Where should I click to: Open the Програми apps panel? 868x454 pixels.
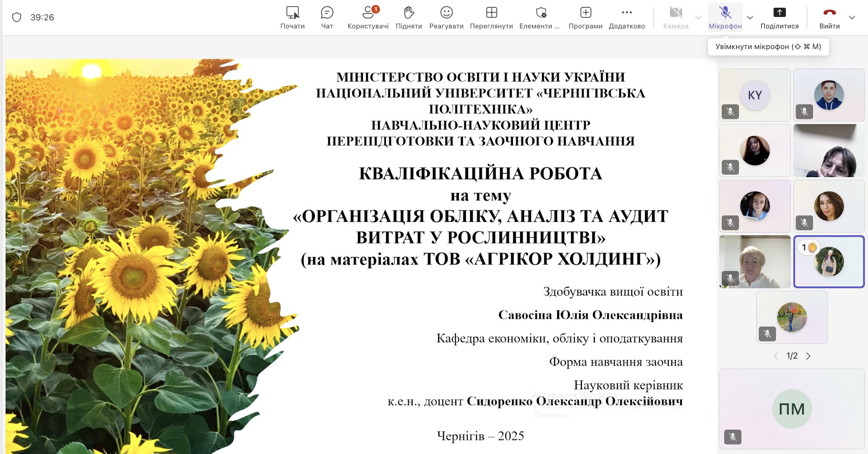point(585,18)
